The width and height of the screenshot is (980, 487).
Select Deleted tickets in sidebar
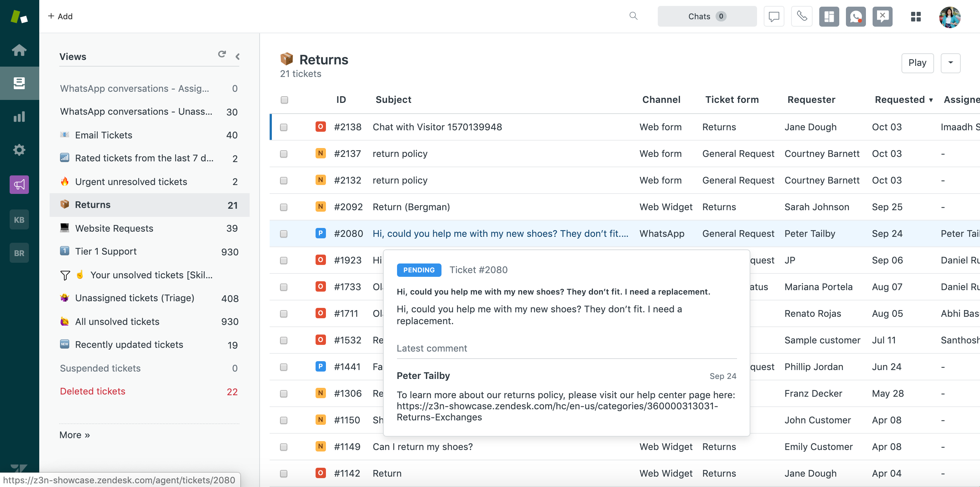(93, 392)
